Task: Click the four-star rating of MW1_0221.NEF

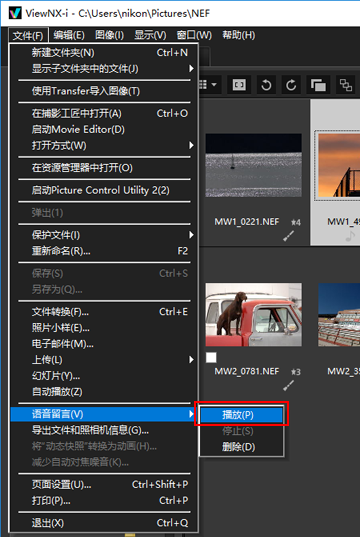Action: [296, 223]
